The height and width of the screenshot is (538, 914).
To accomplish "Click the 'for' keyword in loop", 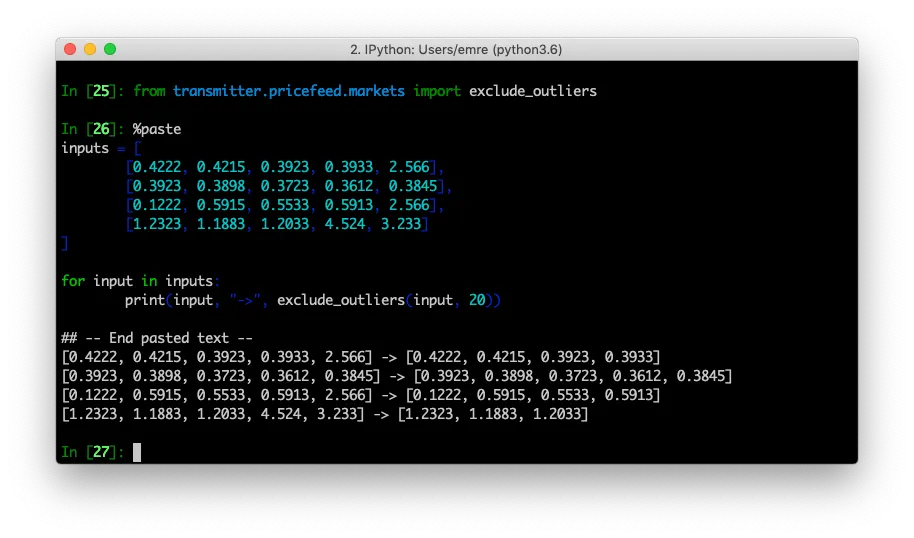I will click(73, 281).
